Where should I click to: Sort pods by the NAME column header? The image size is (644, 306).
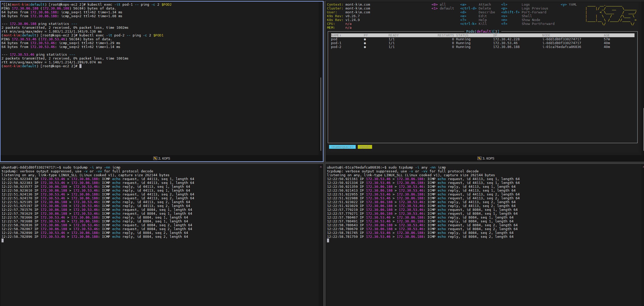336,35
